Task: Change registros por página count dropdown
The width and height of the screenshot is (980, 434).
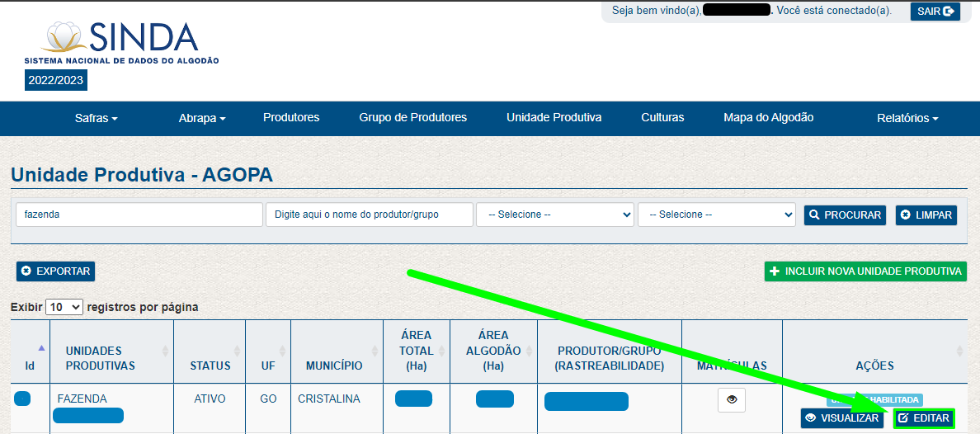Action: click(x=64, y=307)
